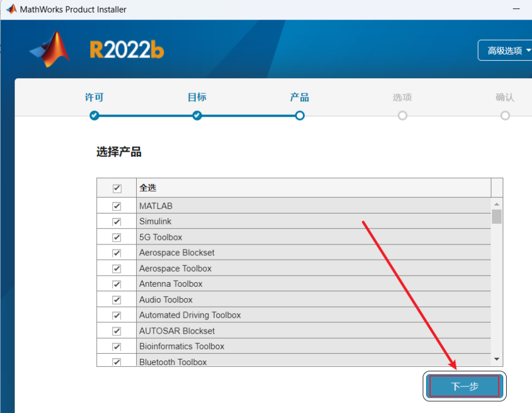Select the 许可 step label
The width and height of the screenshot is (532, 413).
coord(94,97)
